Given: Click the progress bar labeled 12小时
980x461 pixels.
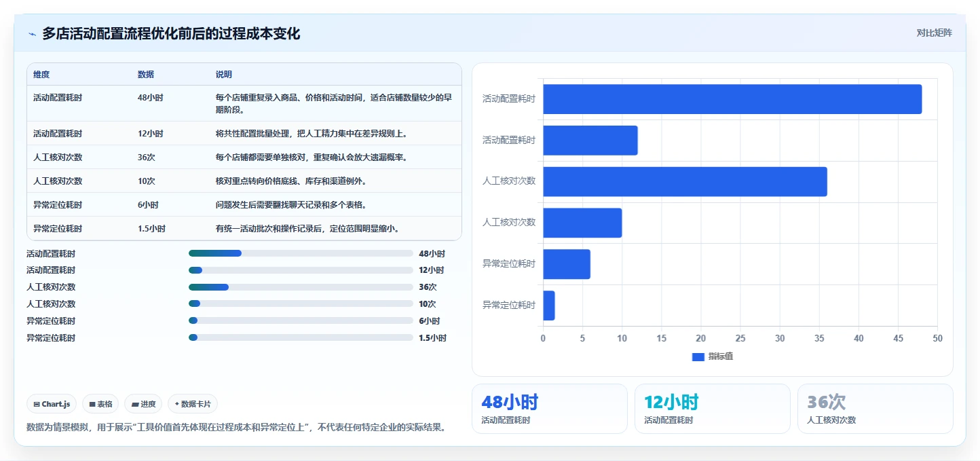Looking at the screenshot, I should pos(301,270).
